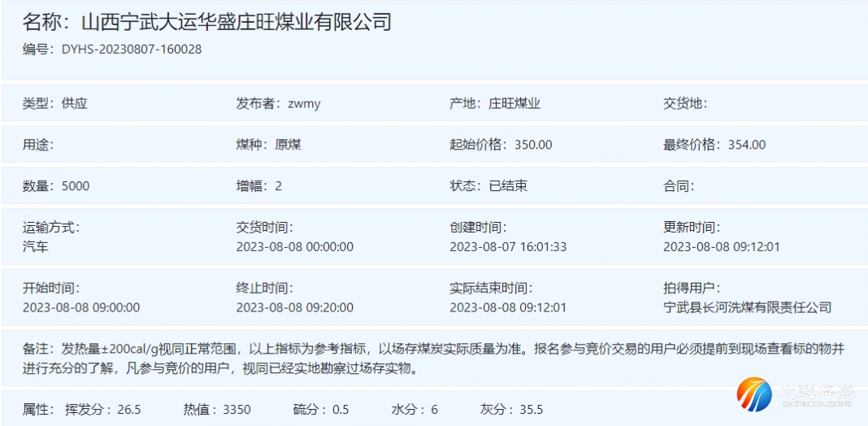The width and height of the screenshot is (868, 426).
Task: Click the status value 已结束
Action: coord(508,185)
